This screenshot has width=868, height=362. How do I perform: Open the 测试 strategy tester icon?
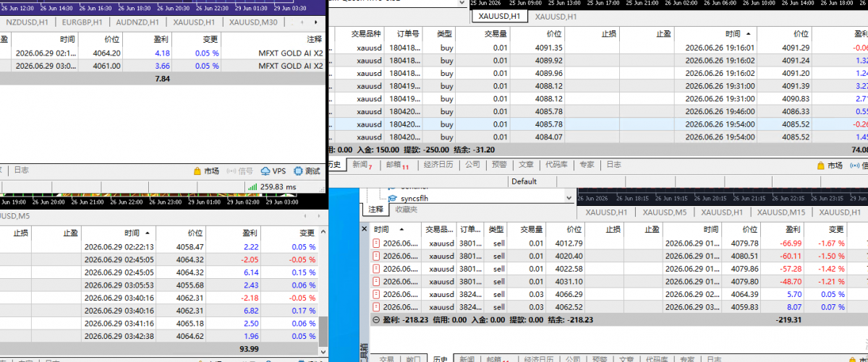tap(299, 171)
